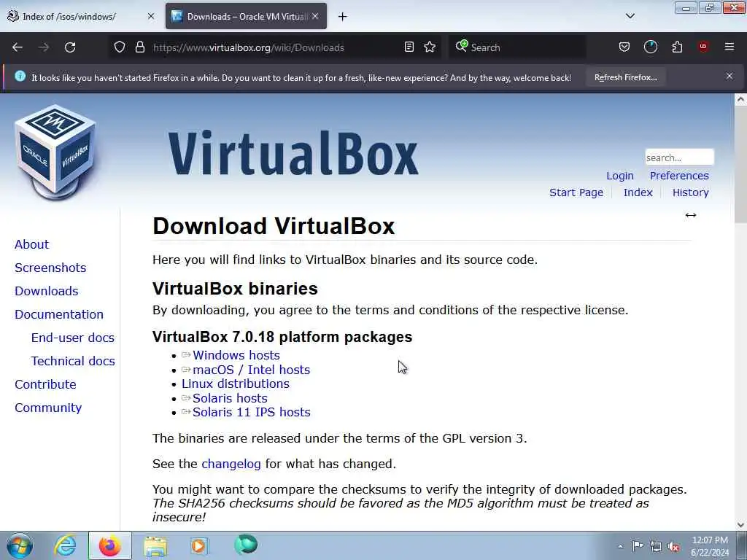This screenshot has height=560, width=747.
Task: Download the Solaris 11 IPS hosts package
Action: pyautogui.click(x=251, y=413)
